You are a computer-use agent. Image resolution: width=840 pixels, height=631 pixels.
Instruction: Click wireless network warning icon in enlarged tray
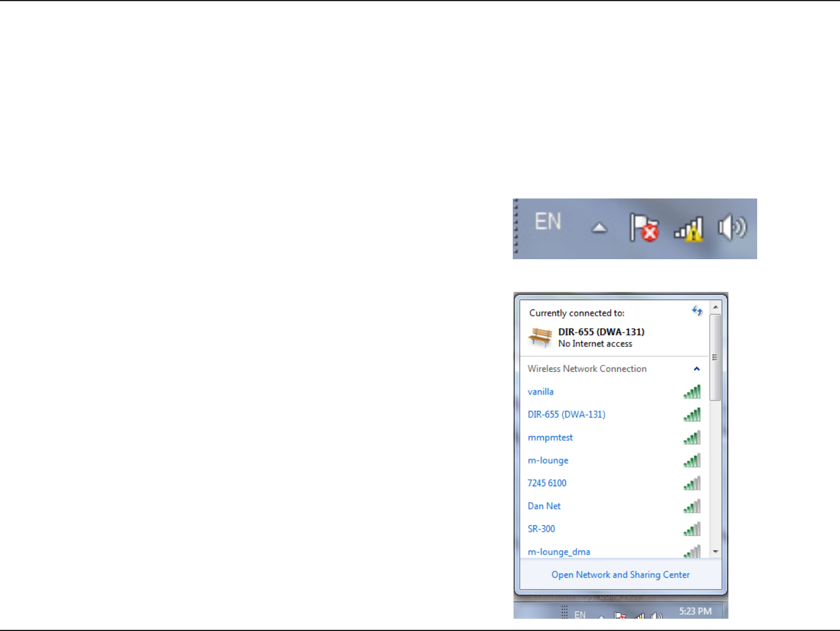coord(689,229)
